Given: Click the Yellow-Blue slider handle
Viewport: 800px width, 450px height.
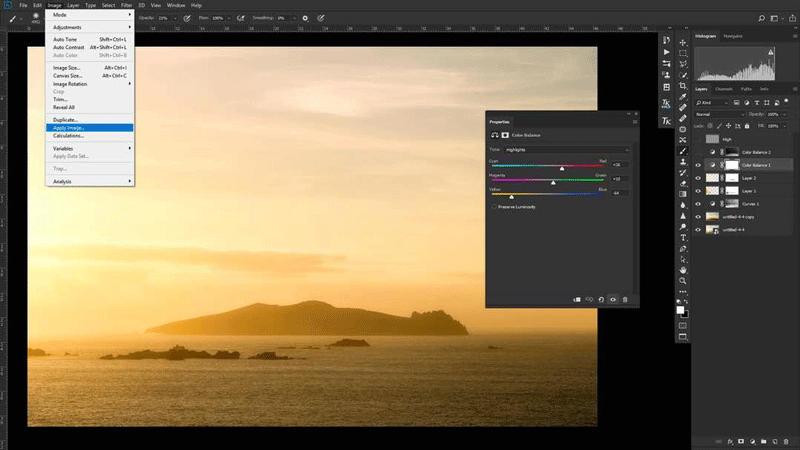Looking at the screenshot, I should coord(511,196).
